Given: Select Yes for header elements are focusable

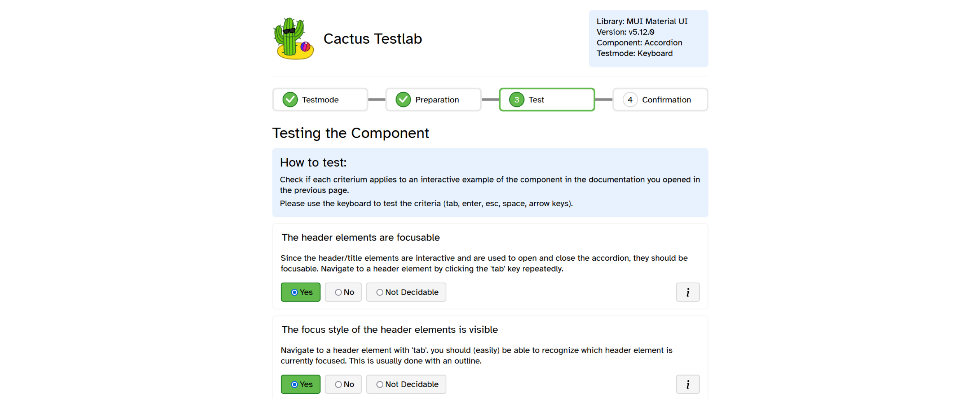Looking at the screenshot, I should pos(301,292).
